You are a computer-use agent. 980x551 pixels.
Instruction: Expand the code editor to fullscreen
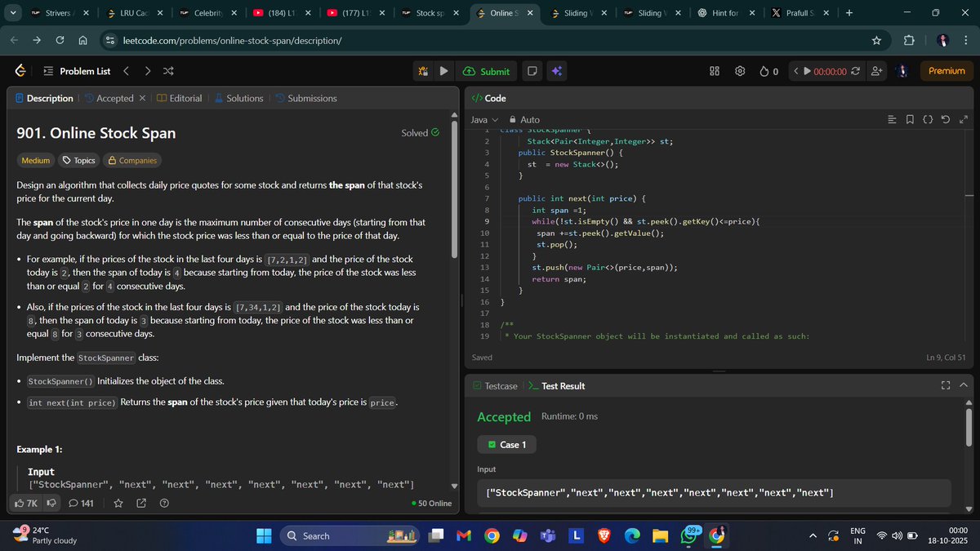coord(964,120)
